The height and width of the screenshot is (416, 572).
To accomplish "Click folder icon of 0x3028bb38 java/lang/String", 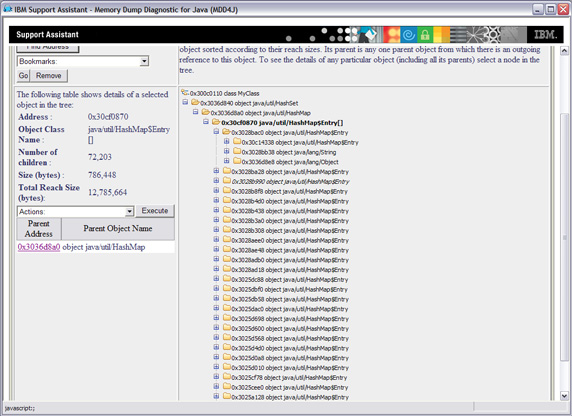I will click(237, 152).
